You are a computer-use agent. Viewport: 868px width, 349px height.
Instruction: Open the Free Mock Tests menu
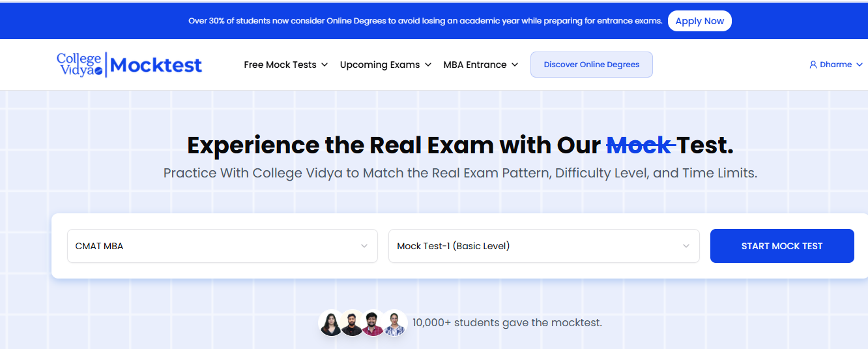pos(286,65)
